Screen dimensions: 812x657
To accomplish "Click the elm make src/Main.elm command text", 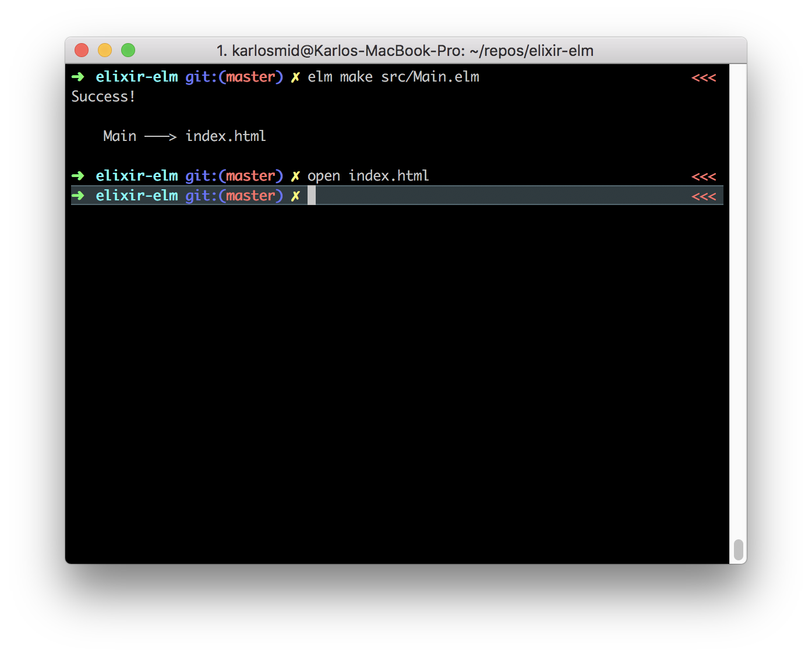I will coord(394,76).
